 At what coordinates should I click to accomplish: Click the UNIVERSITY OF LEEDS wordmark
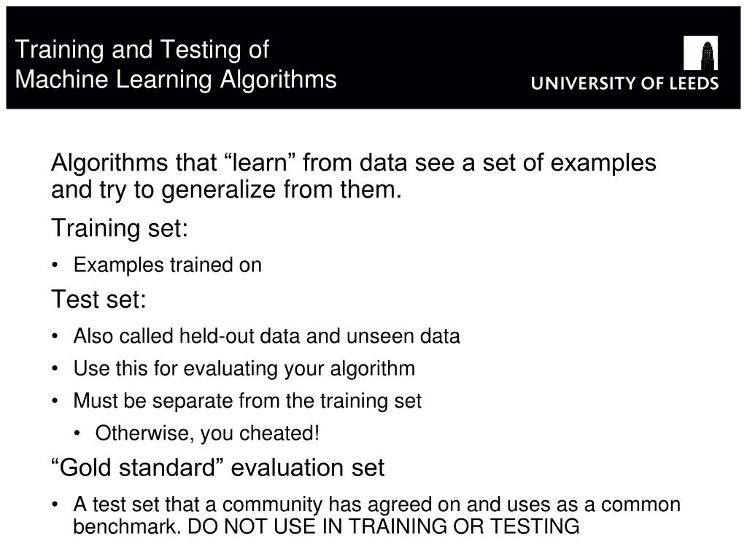coord(624,83)
